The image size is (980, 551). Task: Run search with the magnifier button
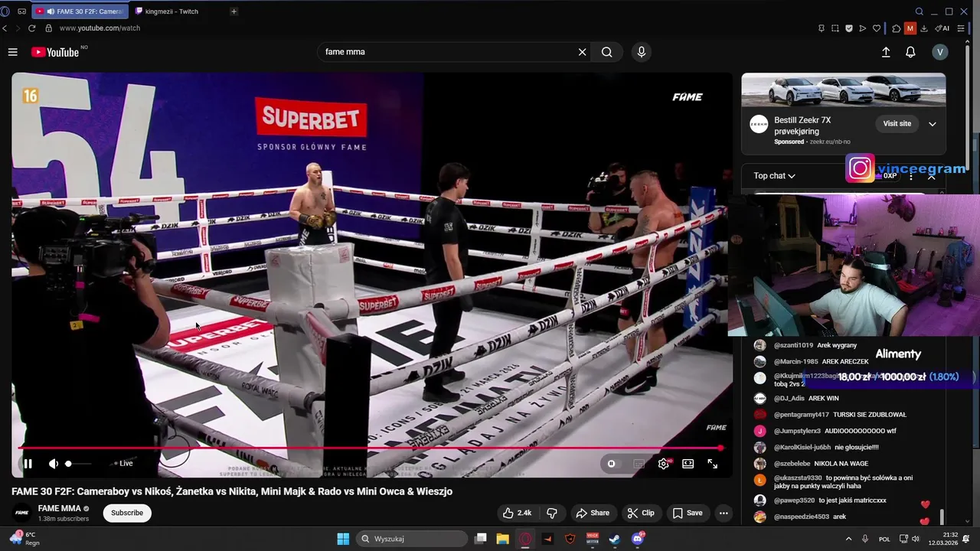click(606, 52)
